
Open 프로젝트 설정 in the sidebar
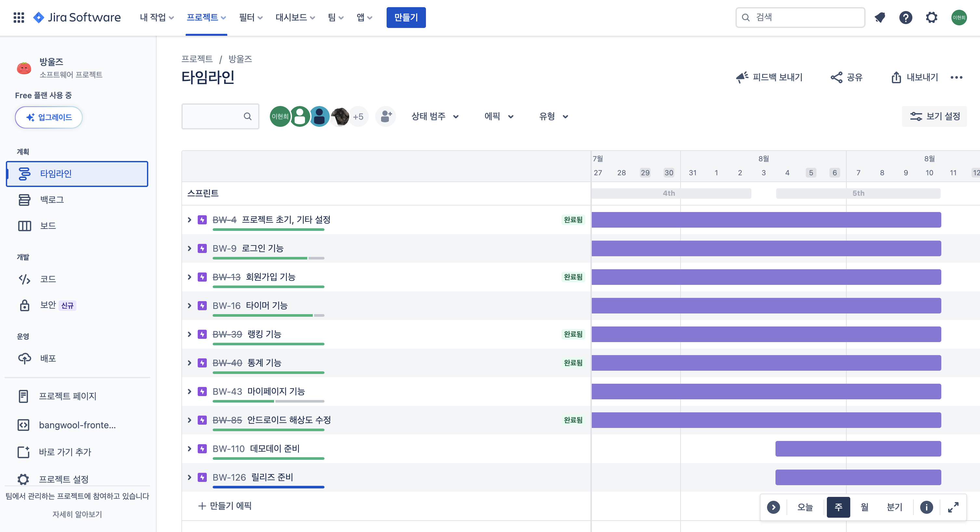(77, 479)
